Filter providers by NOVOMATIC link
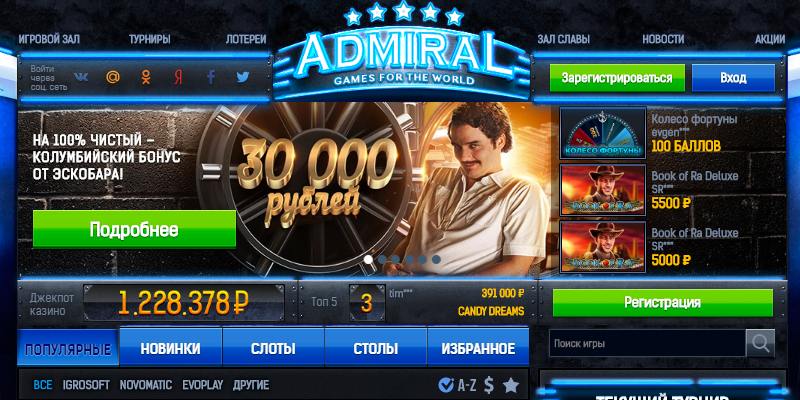 [146, 385]
